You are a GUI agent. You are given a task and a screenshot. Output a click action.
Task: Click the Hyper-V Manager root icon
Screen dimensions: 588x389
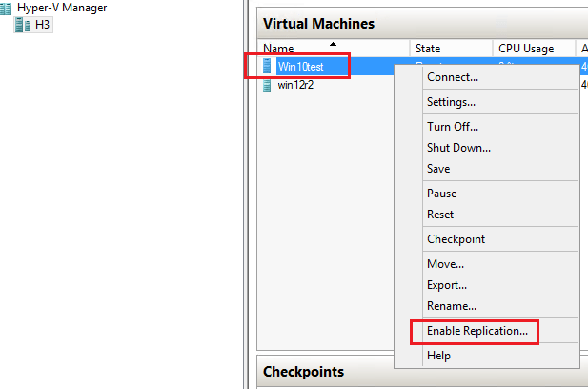[6, 9]
